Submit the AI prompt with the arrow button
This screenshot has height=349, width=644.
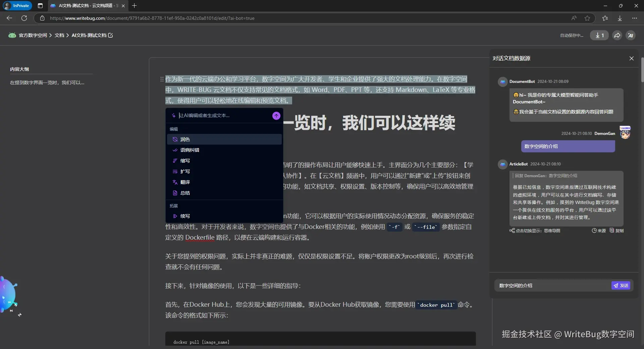276,115
